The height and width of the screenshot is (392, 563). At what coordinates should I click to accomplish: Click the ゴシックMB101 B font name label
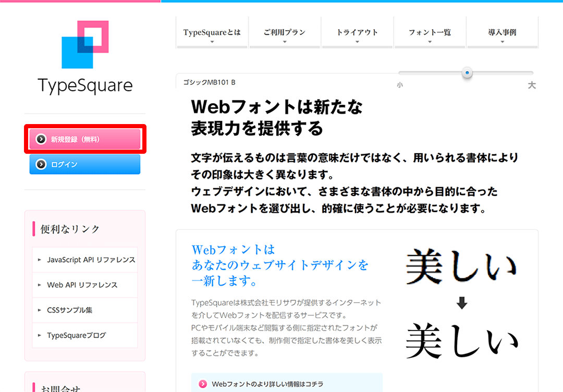[210, 82]
